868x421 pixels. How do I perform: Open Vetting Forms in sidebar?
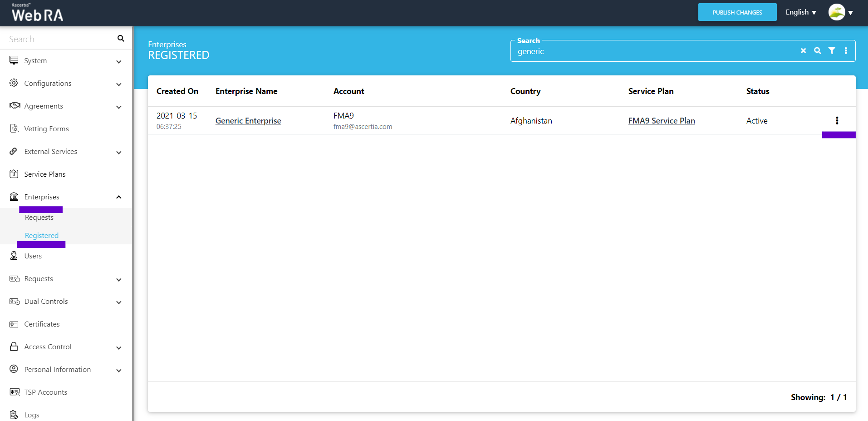[x=46, y=129]
